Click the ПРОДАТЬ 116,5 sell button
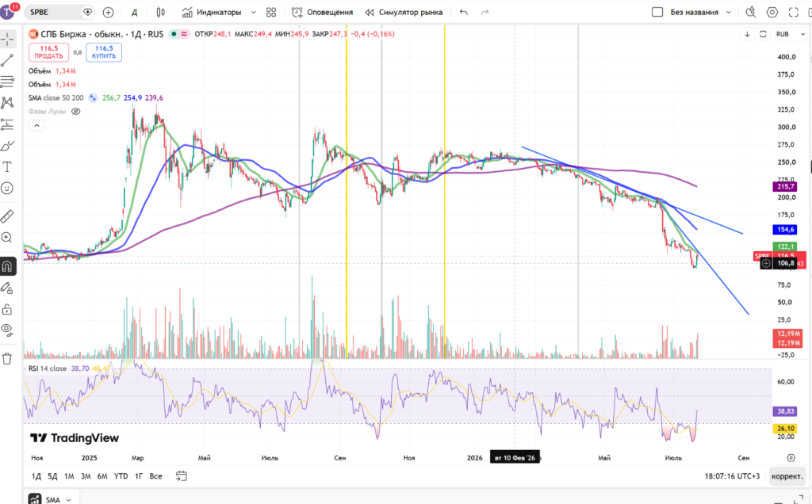Image resolution: width=812 pixels, height=504 pixels. 48,52
